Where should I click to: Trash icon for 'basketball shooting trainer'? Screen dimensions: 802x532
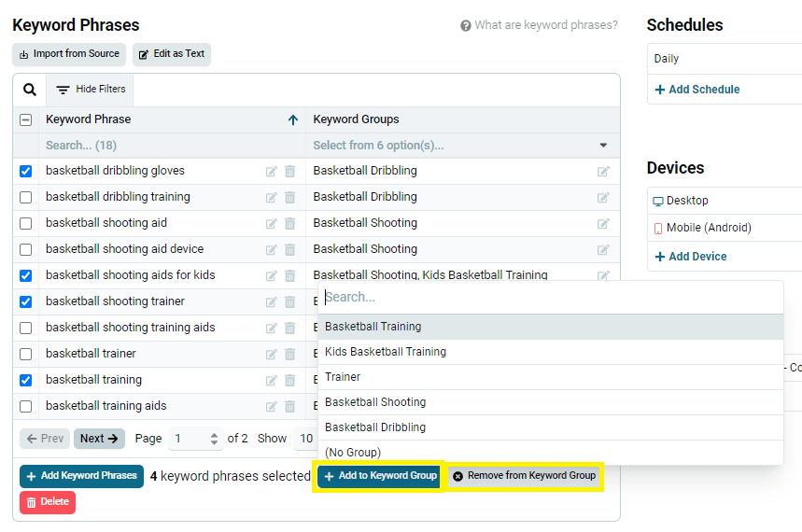pyautogui.click(x=290, y=301)
